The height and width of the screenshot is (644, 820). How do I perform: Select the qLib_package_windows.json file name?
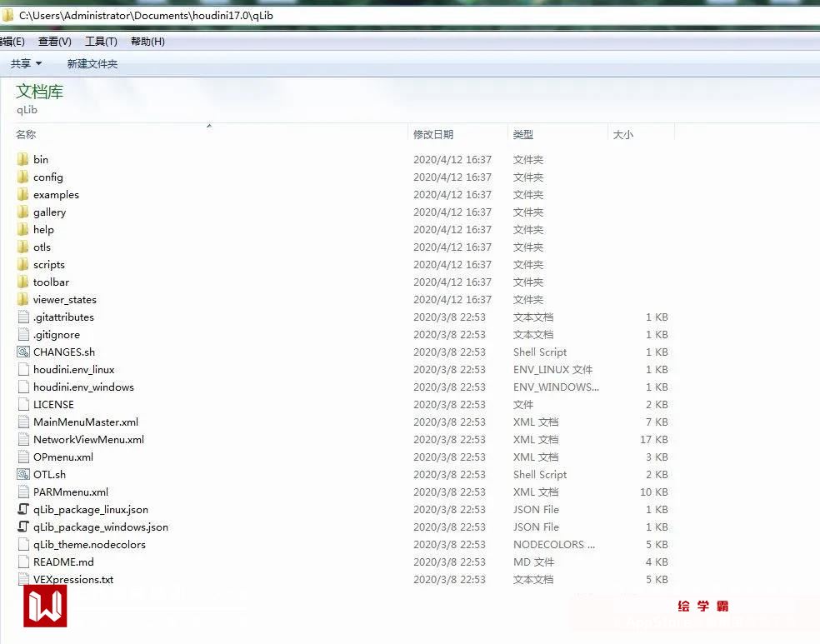pyautogui.click(x=101, y=527)
